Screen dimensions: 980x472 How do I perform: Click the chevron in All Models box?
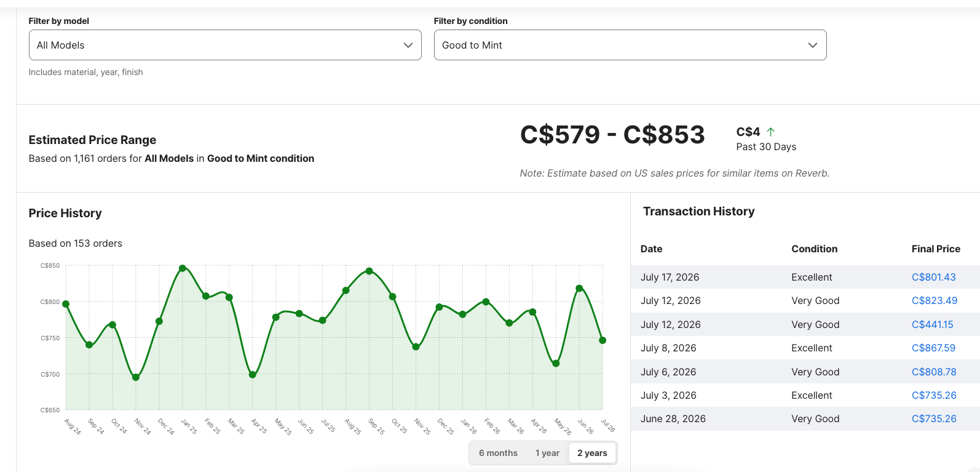[x=408, y=45]
